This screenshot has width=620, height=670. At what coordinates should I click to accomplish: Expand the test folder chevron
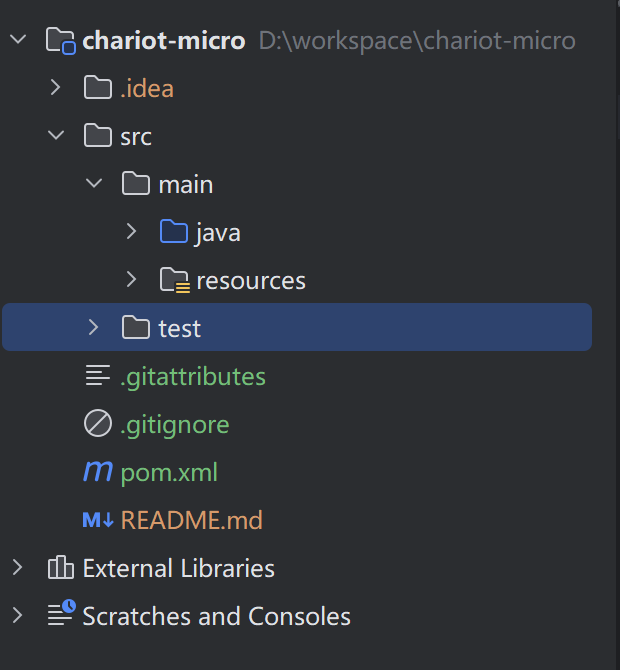click(x=94, y=327)
